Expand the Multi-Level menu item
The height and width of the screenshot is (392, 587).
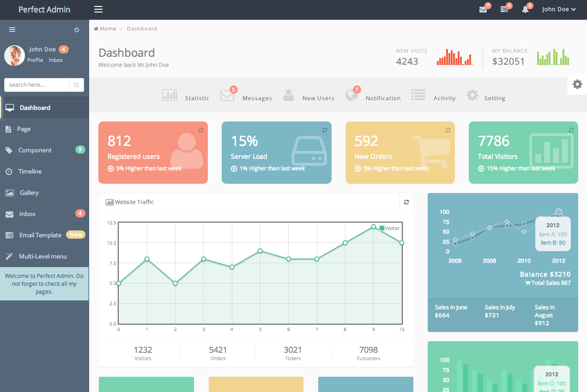42,256
